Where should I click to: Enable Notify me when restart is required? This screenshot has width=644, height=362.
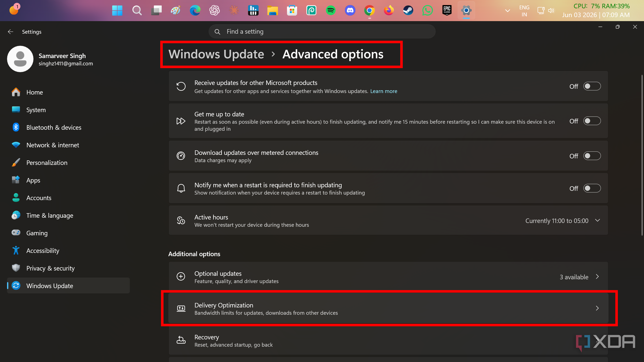592,188
